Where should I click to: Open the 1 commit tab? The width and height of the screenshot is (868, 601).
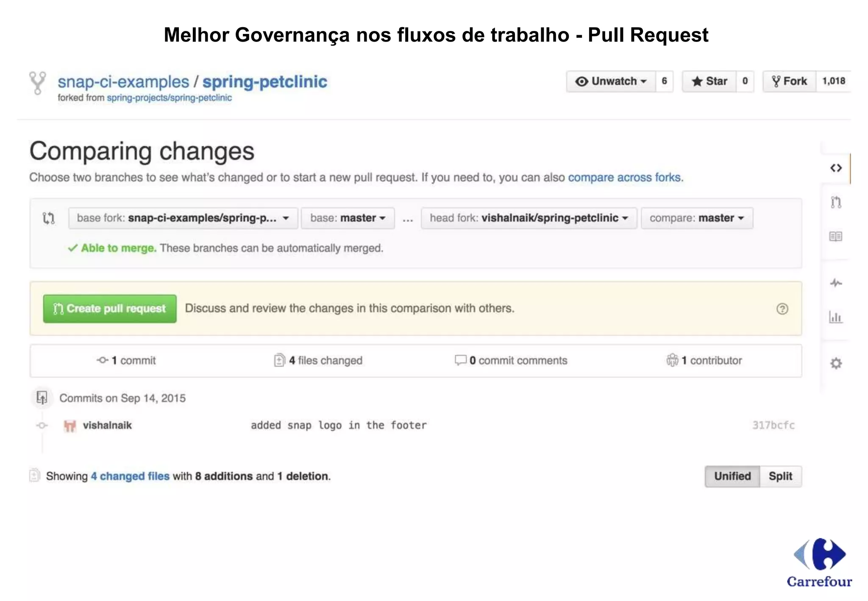[126, 361]
